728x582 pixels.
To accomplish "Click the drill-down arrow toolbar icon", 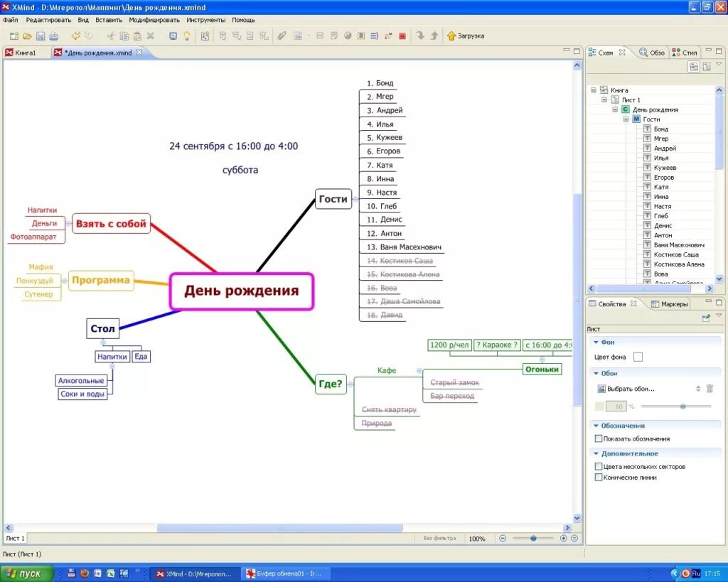I will point(420,36).
